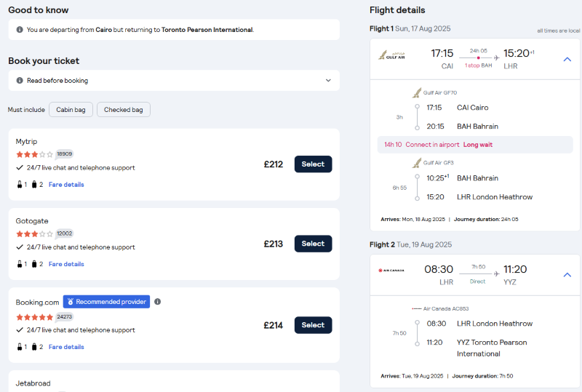
Task: Click the checked bag icon in the Booking.com card
Action: (x=34, y=347)
